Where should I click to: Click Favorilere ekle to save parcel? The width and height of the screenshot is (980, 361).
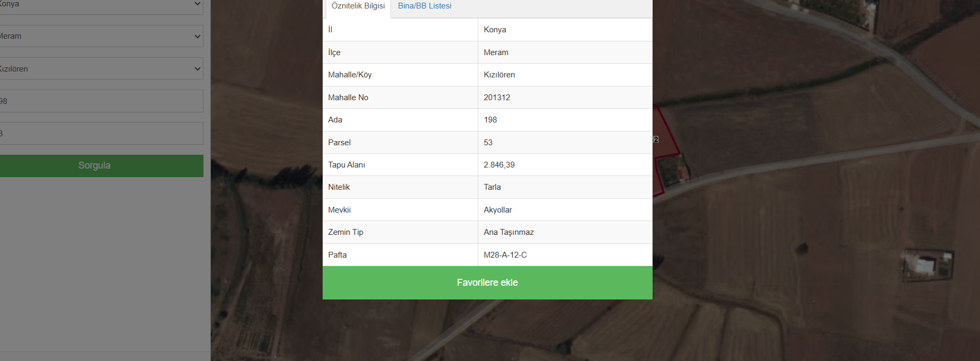pos(487,283)
